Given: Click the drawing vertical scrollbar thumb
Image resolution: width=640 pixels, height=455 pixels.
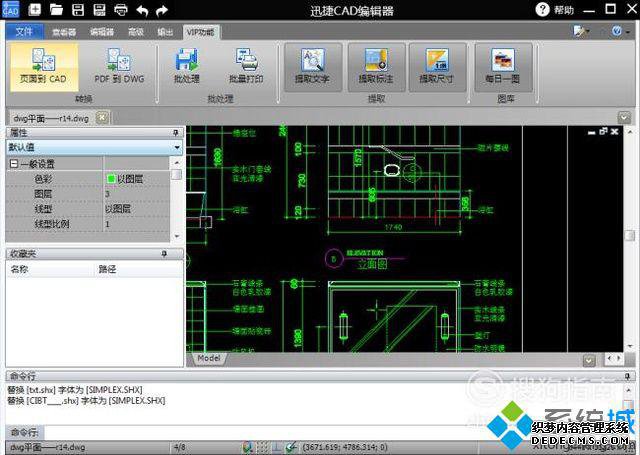Looking at the screenshot, I should pos(630,235).
